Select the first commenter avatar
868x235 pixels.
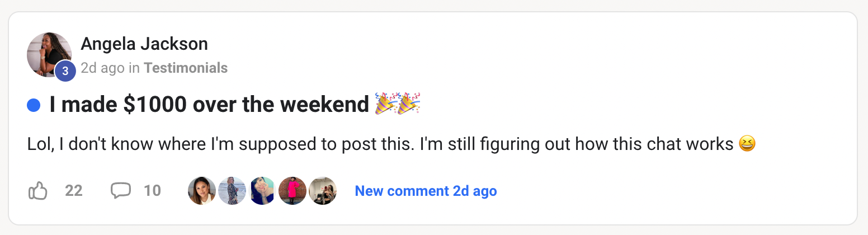pos(202,191)
